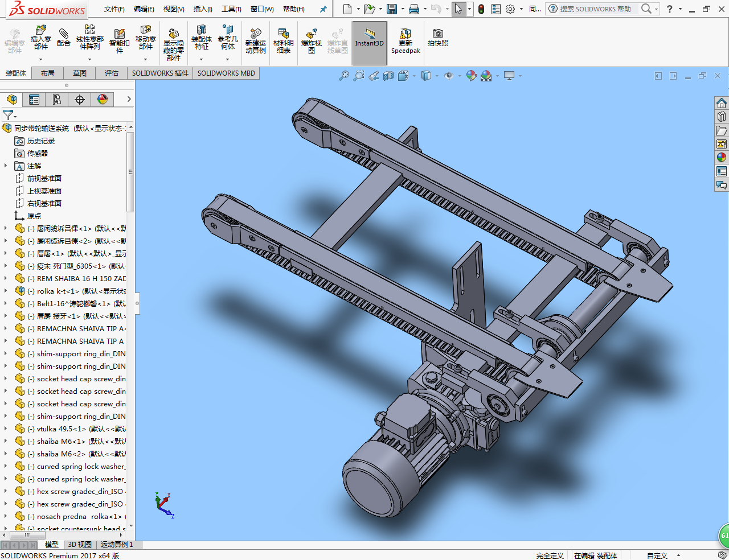Open the 插入零部件 dropdown arrow
Viewport: 729px width, 560px height.
point(40,59)
